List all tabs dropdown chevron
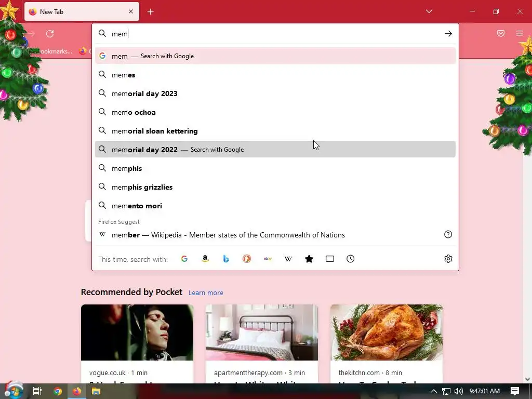This screenshot has height=399, width=532. 429,11
